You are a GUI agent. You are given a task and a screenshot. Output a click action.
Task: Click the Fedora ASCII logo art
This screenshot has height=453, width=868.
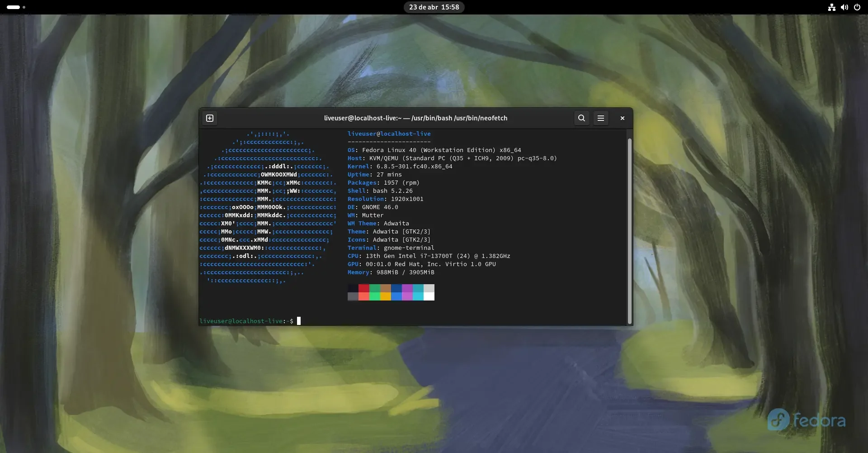pyautogui.click(x=268, y=207)
